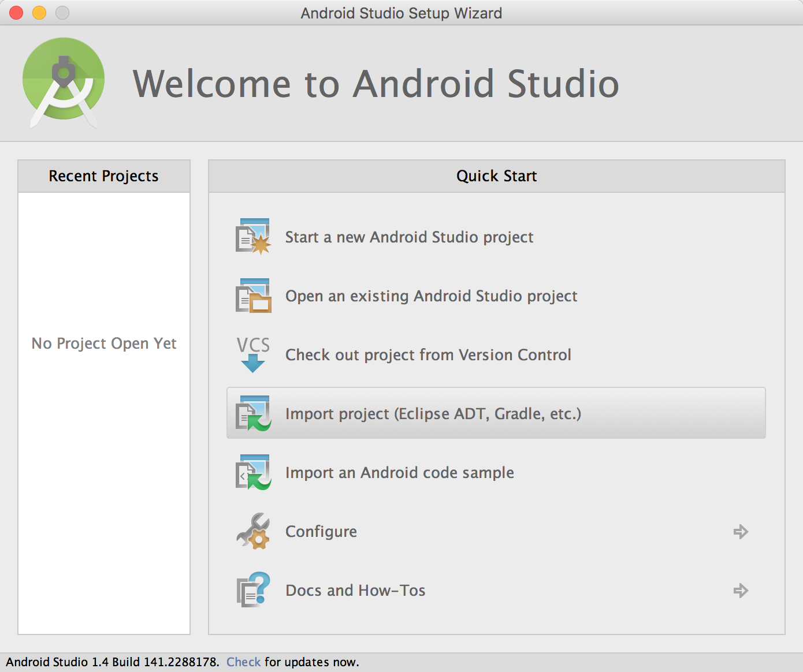
Task: Expand the Docs and How-Tos submenu arrow
Action: (741, 591)
